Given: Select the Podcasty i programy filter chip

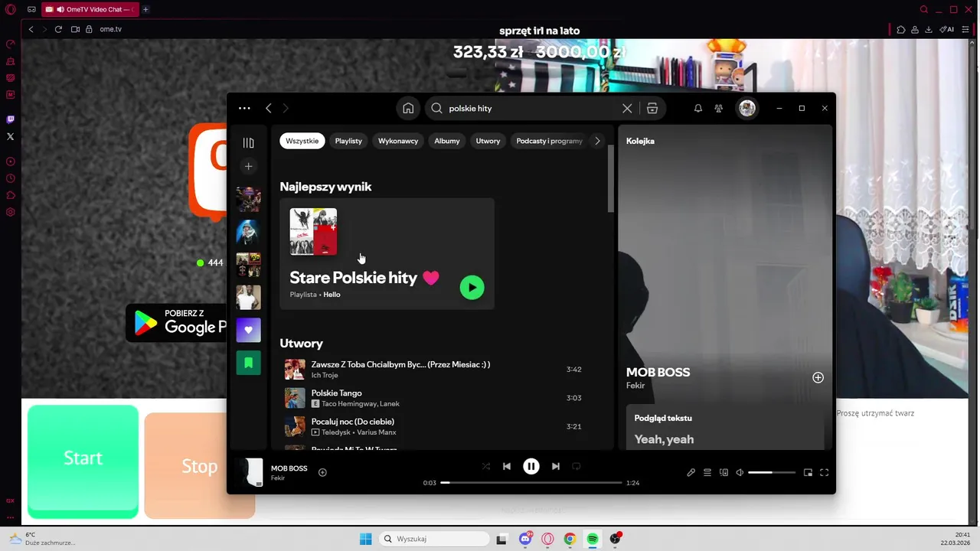Looking at the screenshot, I should (550, 141).
